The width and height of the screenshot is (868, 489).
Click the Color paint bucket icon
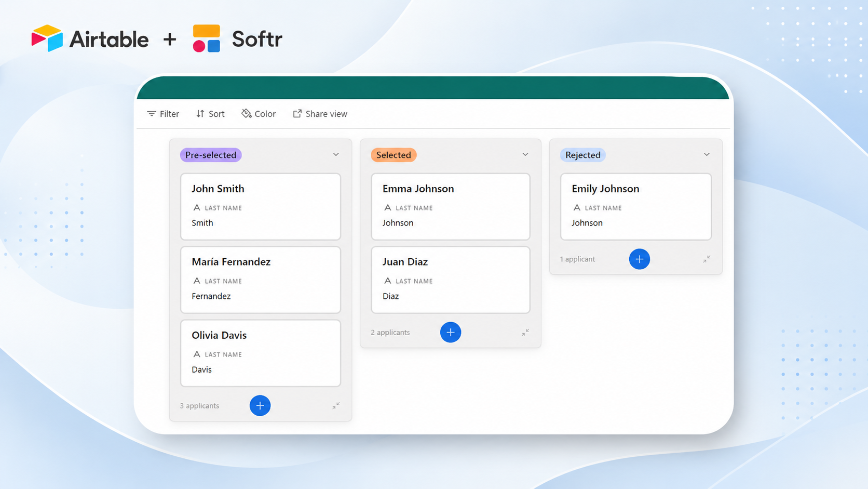pos(246,113)
